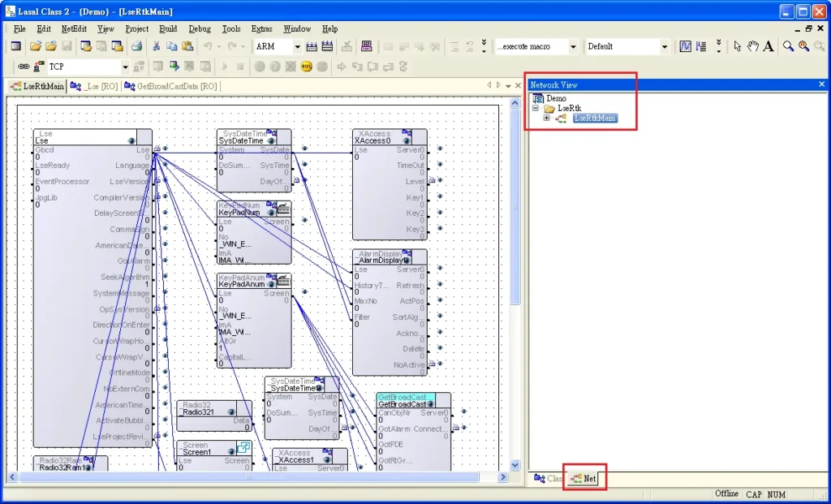Expand the LseRtkMain tree node
The height and width of the screenshot is (504, 831).
(x=546, y=118)
